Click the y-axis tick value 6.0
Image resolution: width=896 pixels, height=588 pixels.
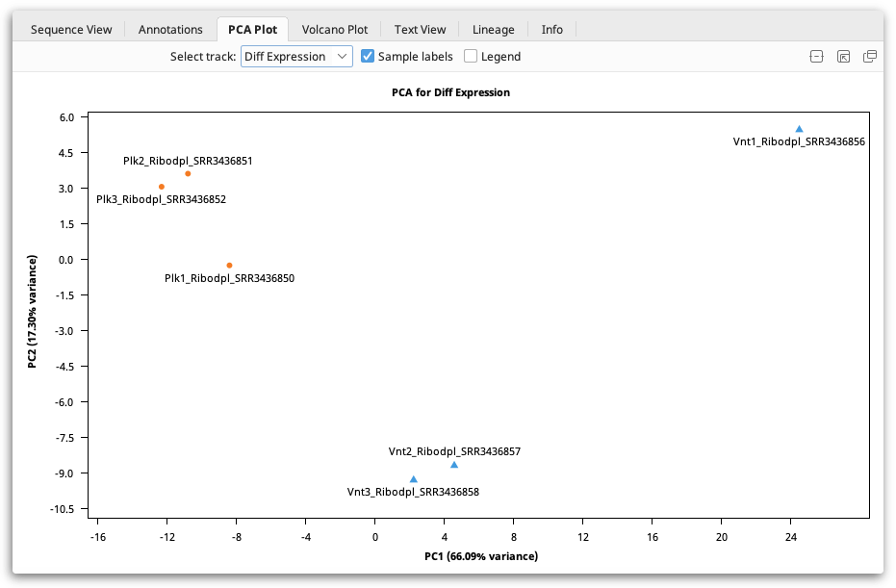tap(66, 117)
